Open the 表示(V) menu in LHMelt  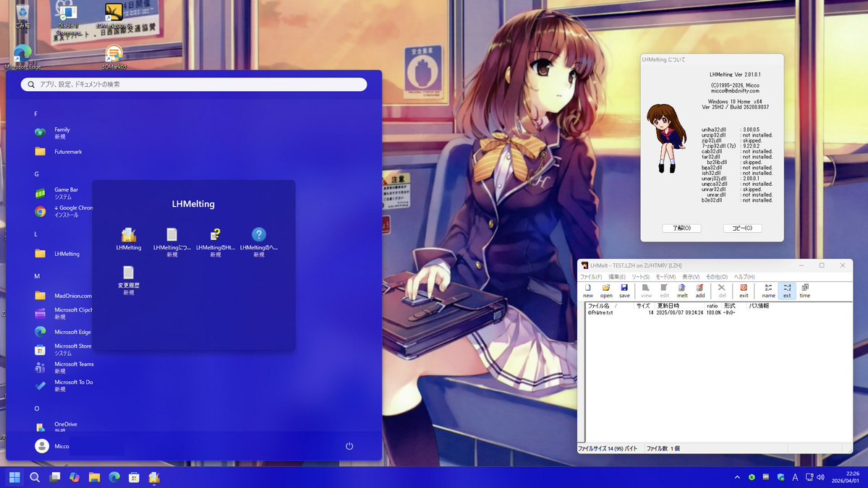coord(691,277)
